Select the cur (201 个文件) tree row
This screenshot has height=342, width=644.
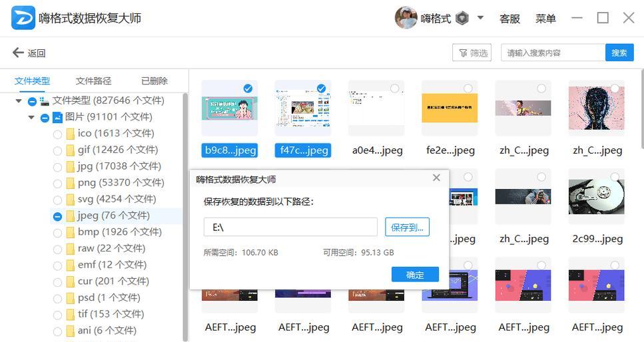point(117,281)
